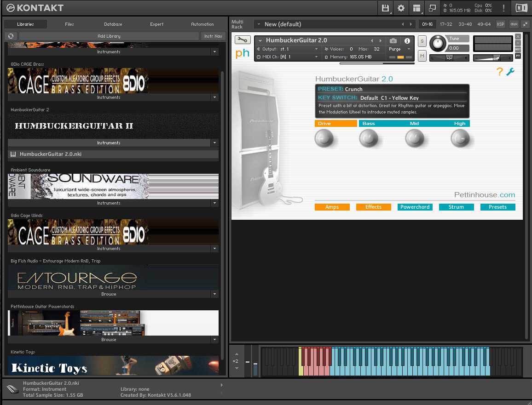Select previous instrument preset arrow for HumbuckerGuitar 2.0

tap(372, 40)
